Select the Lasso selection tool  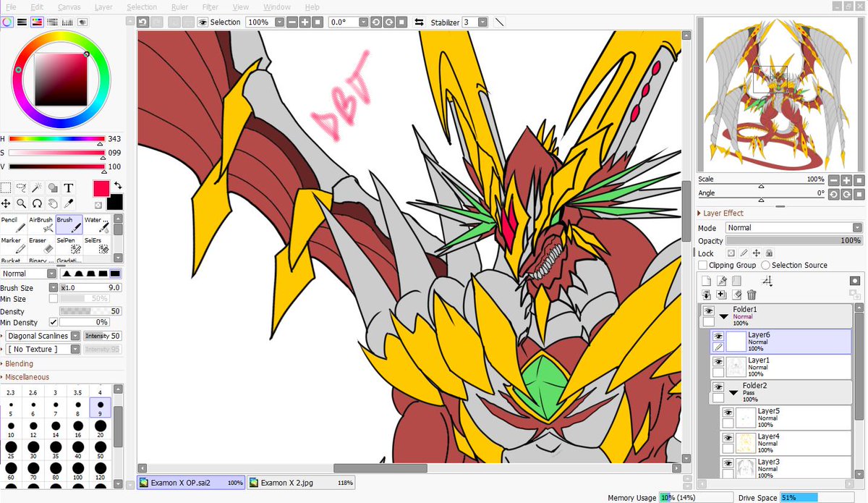[22, 187]
